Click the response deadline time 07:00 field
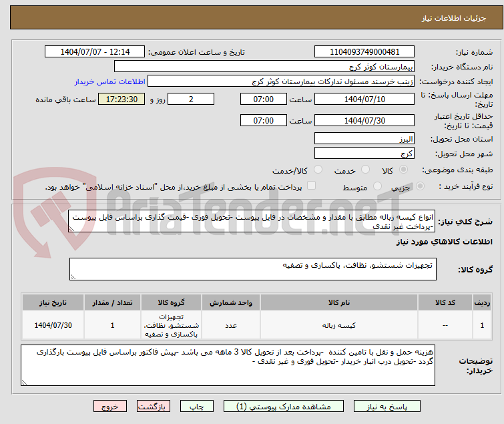 [x=263, y=99]
